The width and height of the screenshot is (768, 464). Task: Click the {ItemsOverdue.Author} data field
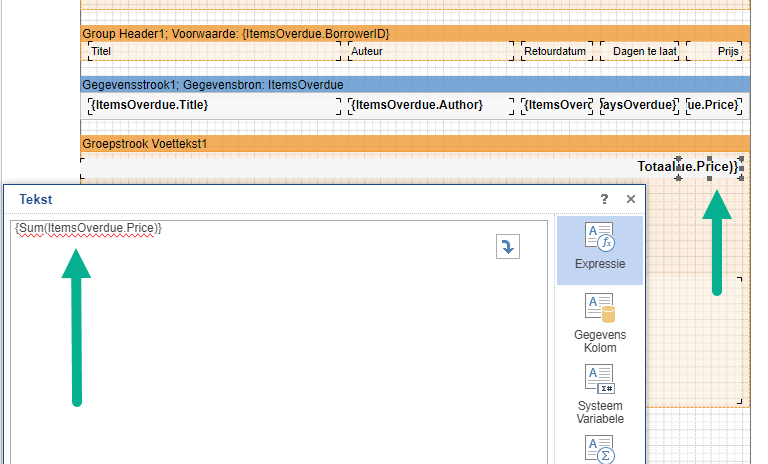[430, 105]
